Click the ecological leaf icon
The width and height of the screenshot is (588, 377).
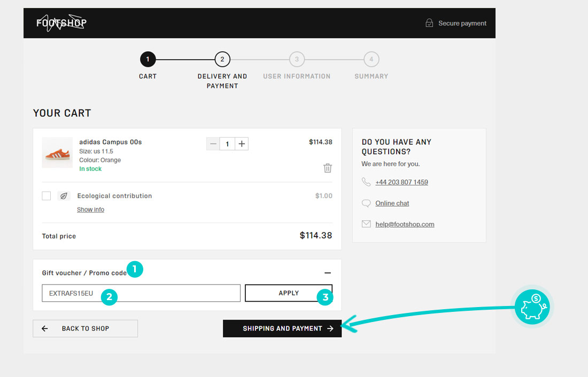pyautogui.click(x=64, y=196)
